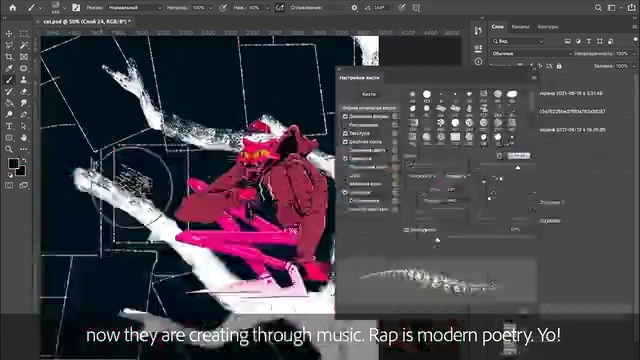Open the layer filter Вид dropdown
Image resolution: width=640 pixels, height=360 pixels.
(518, 41)
